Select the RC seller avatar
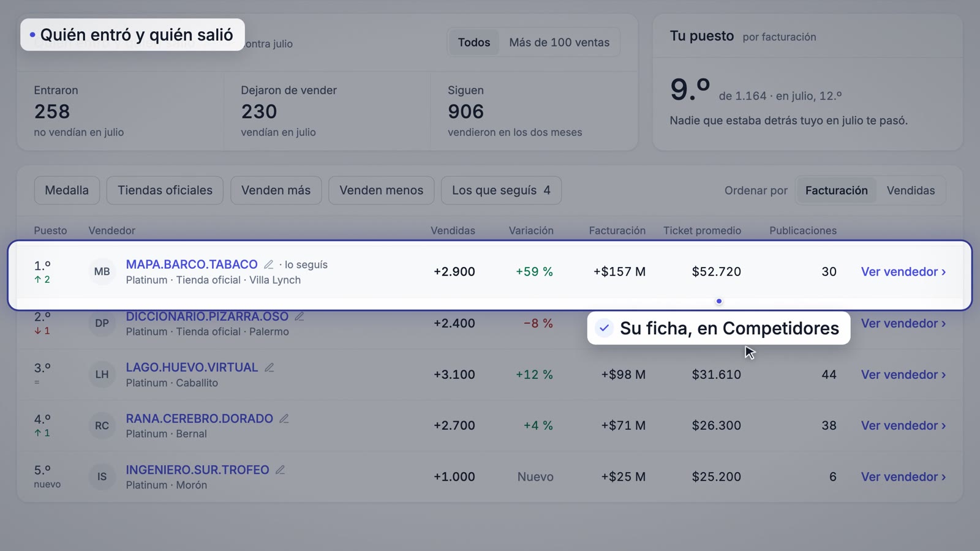This screenshot has width=980, height=551. pos(102,425)
